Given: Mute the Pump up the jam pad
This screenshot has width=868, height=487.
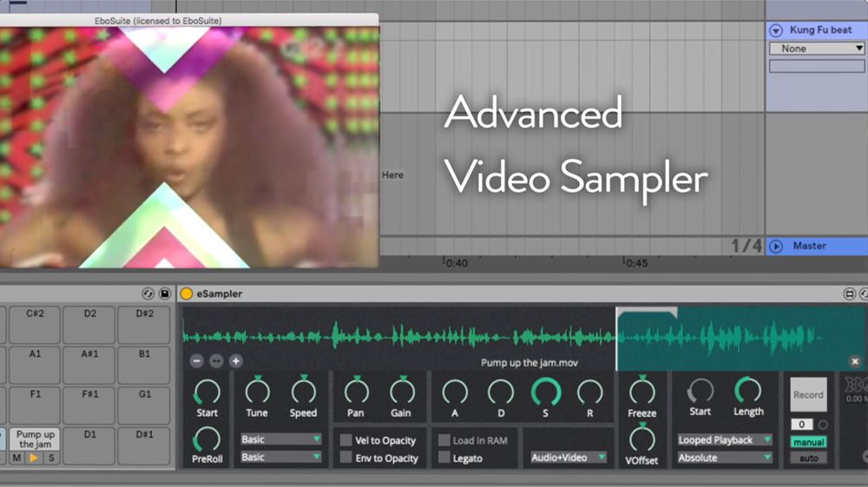Looking at the screenshot, I should point(16,457).
